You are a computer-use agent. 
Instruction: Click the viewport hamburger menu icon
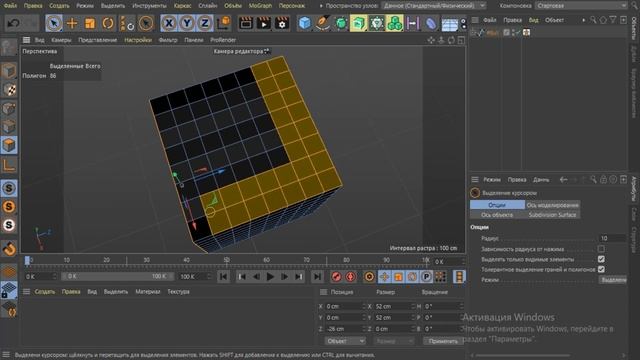[x=27, y=40]
